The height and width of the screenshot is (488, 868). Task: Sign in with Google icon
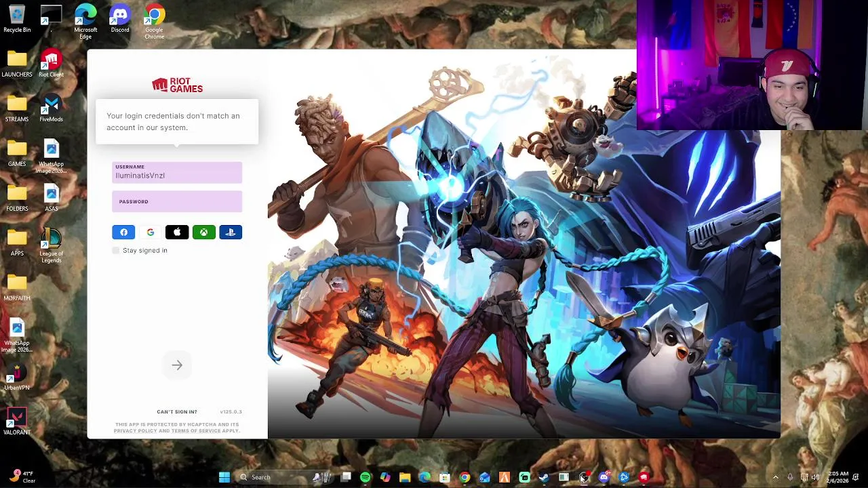[151, 232]
